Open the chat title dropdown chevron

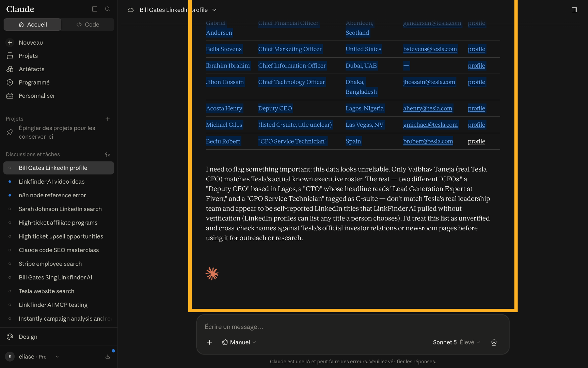[214, 10]
